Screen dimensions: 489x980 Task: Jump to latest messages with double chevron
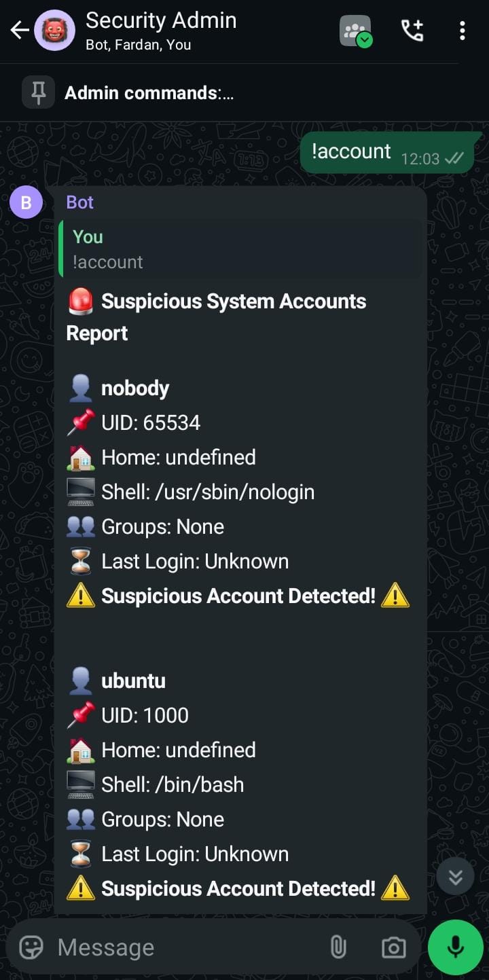pos(455,877)
